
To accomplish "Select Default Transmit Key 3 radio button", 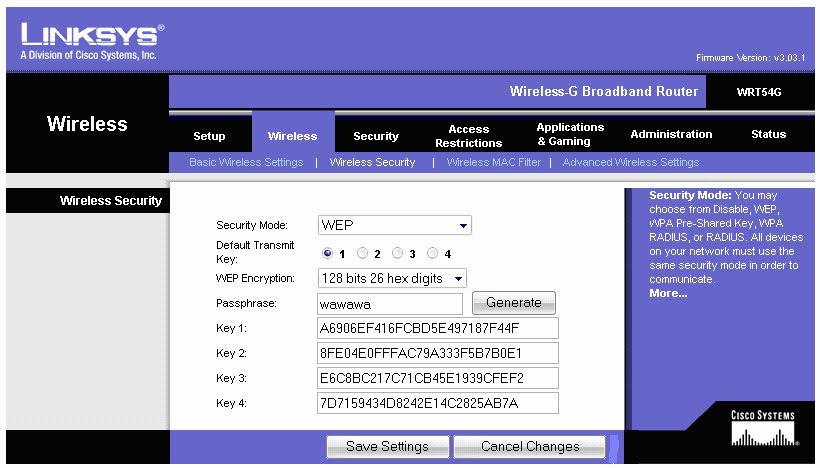I will pyautogui.click(x=397, y=253).
